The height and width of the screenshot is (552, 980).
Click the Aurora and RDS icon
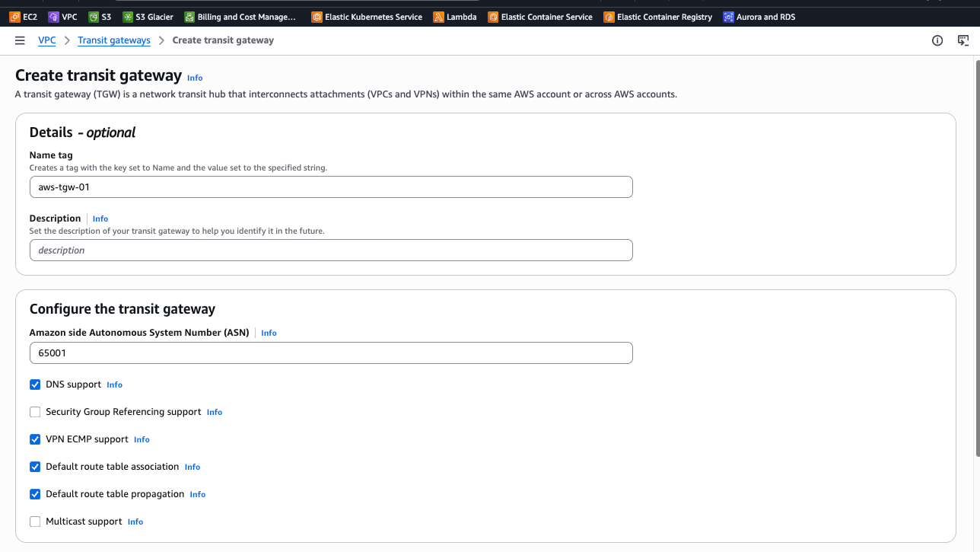coord(728,17)
